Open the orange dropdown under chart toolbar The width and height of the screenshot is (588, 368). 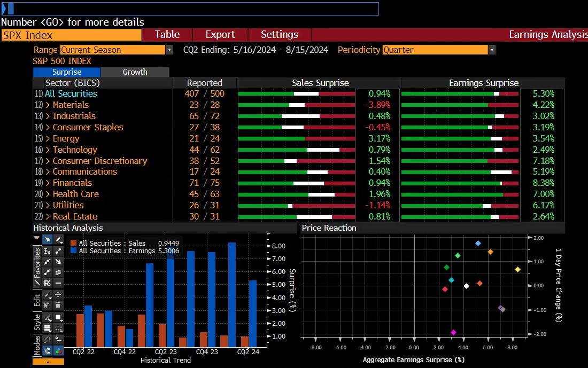click(48, 362)
